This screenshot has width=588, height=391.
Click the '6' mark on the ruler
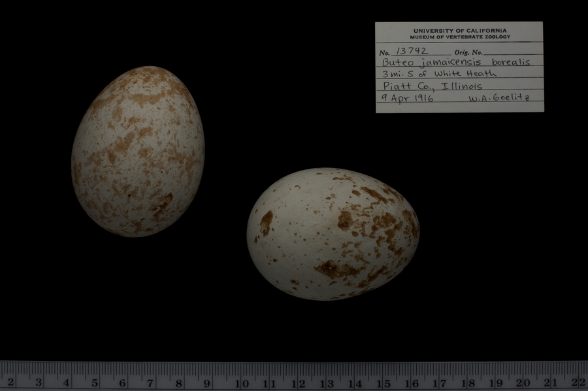[x=123, y=383]
